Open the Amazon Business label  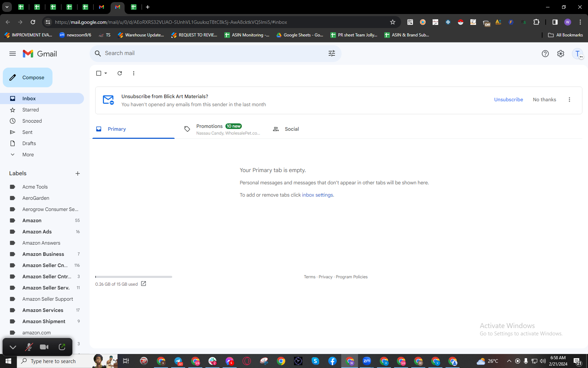pyautogui.click(x=42, y=254)
